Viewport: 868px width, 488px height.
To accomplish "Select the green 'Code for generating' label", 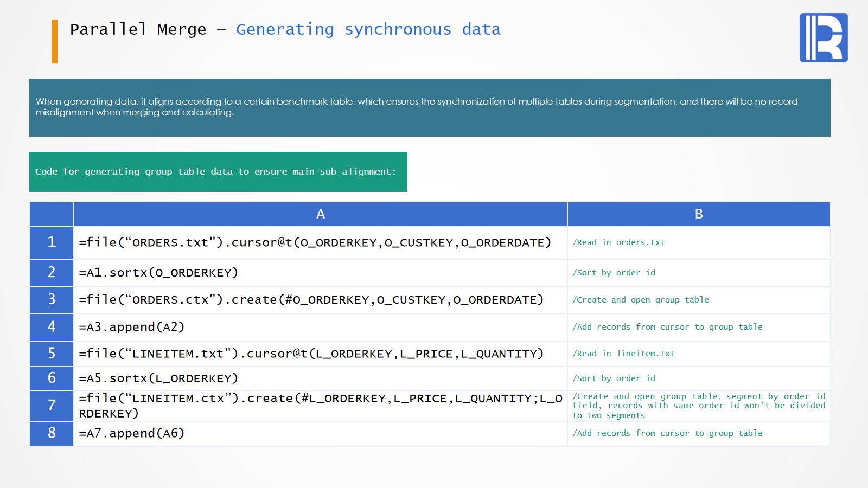I will coord(218,172).
